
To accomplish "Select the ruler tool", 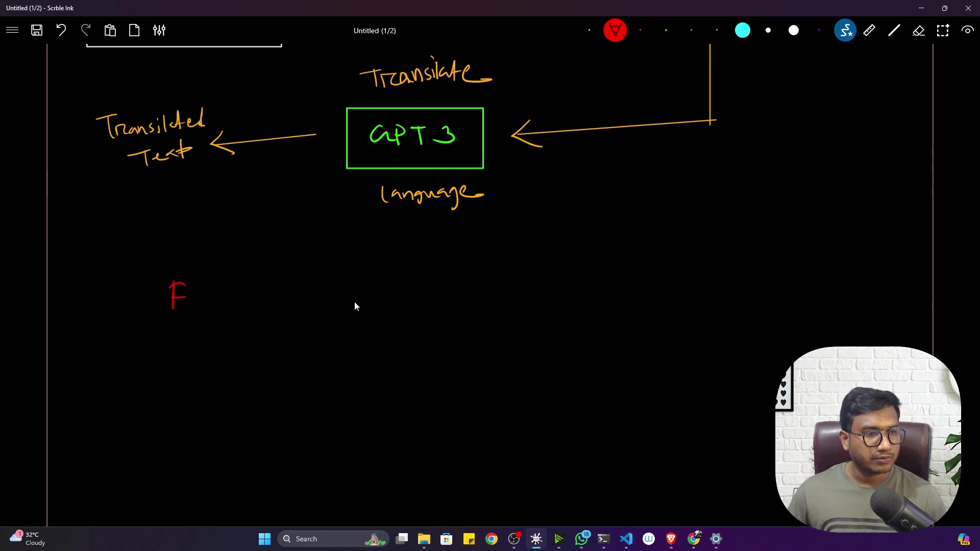I will 869,30.
